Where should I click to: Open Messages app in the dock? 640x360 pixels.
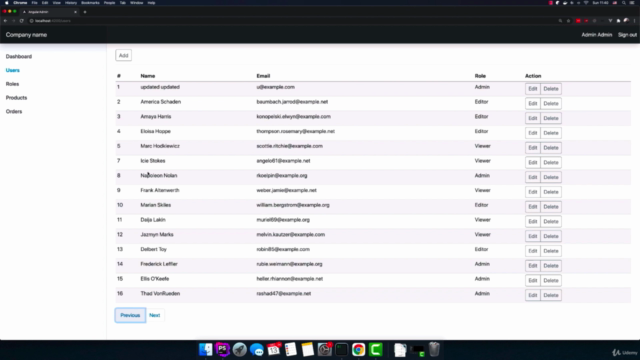click(x=257, y=349)
